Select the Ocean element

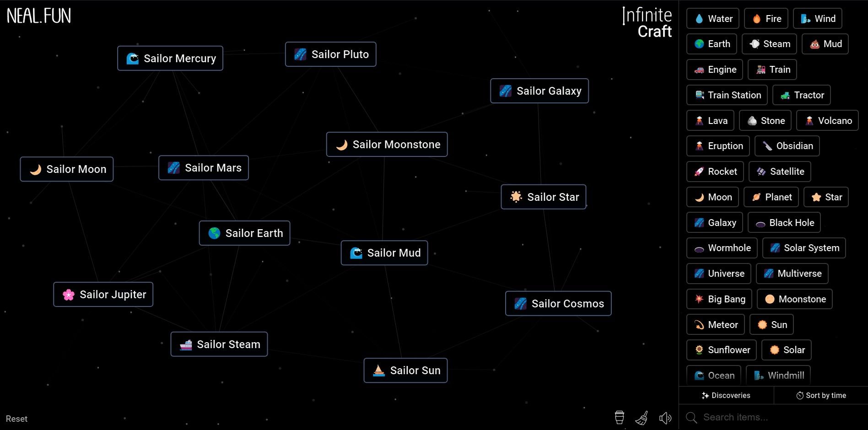(714, 375)
